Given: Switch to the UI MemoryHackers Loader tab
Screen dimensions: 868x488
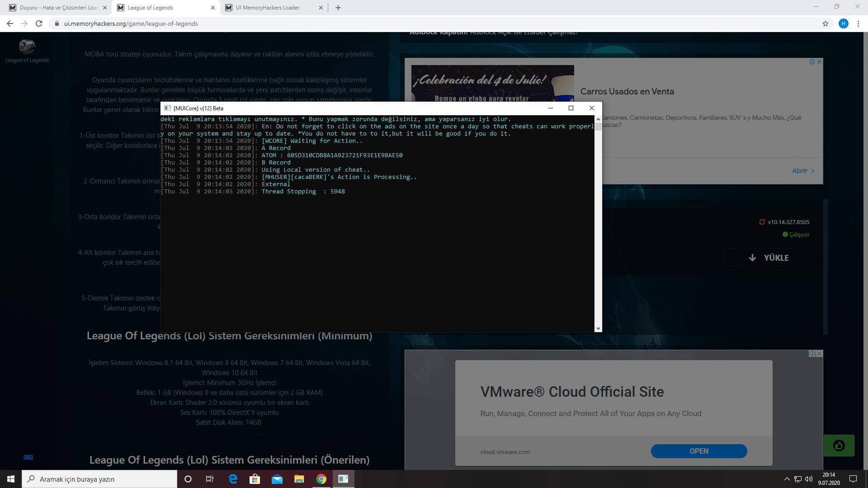Looking at the screenshot, I should point(274,8).
